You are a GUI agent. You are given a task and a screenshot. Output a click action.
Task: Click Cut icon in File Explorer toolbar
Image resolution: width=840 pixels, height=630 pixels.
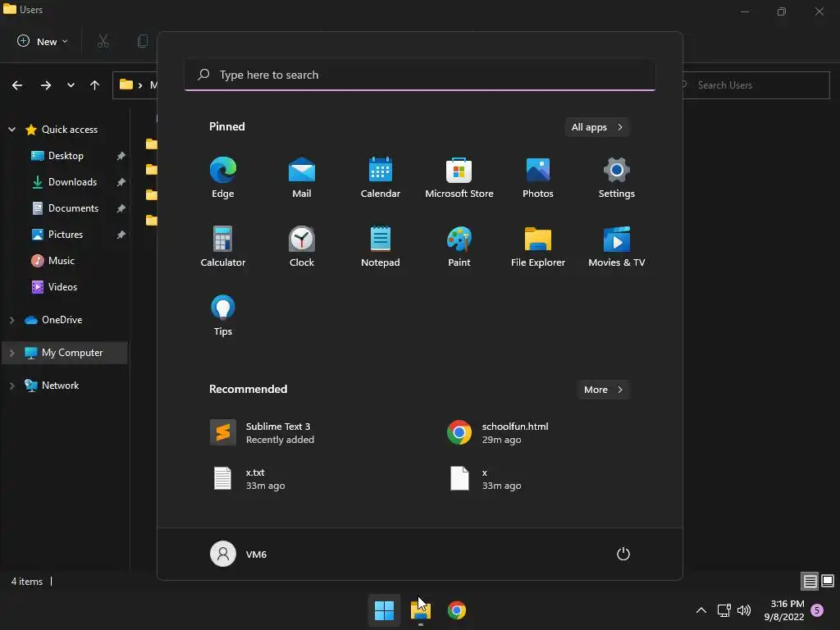(103, 41)
